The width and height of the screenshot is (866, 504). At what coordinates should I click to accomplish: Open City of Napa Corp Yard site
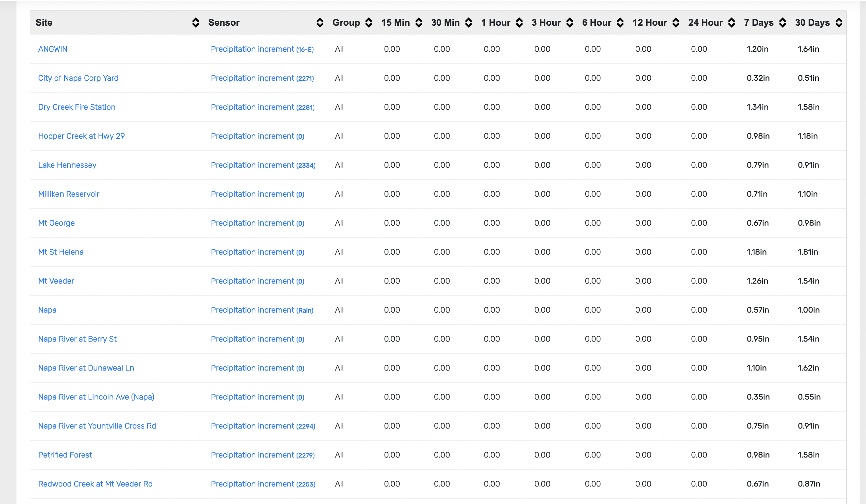[x=78, y=78]
